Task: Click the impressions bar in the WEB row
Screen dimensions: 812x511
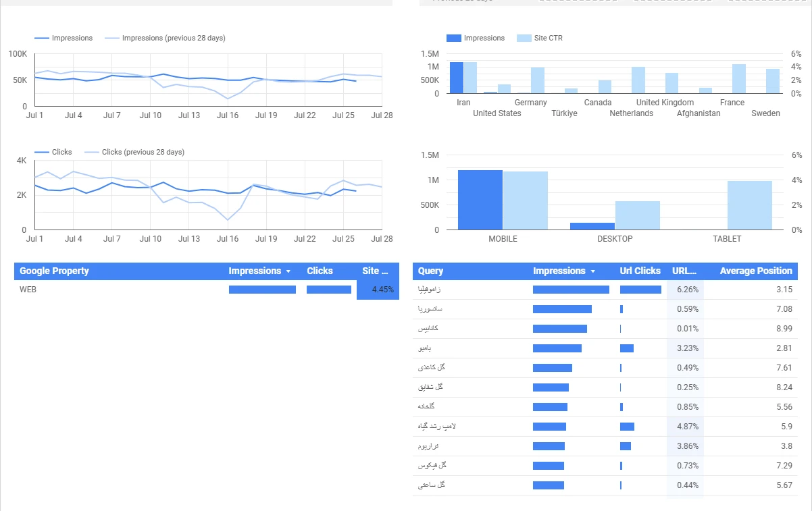Action: pos(262,290)
